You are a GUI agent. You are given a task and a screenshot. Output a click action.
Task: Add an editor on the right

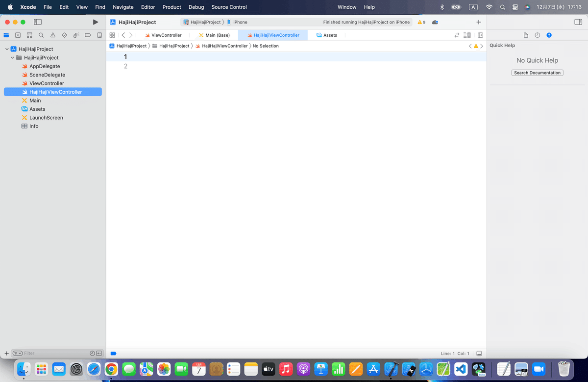[x=480, y=35]
